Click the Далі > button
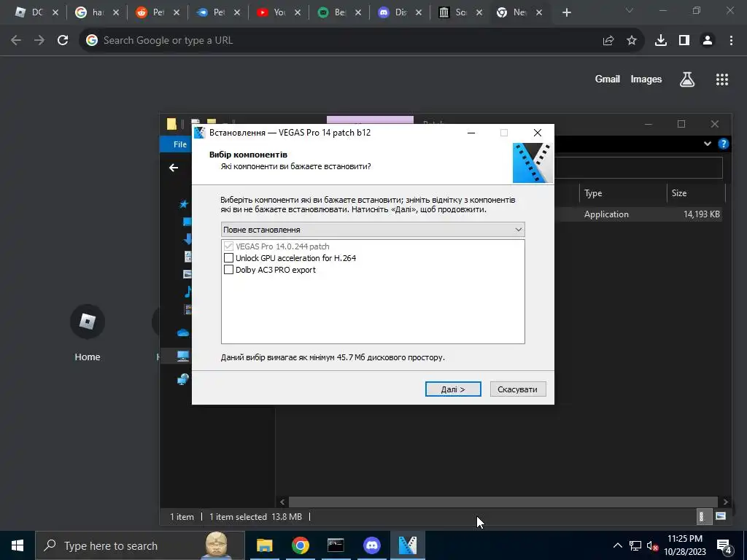747x560 pixels. pyautogui.click(x=453, y=389)
